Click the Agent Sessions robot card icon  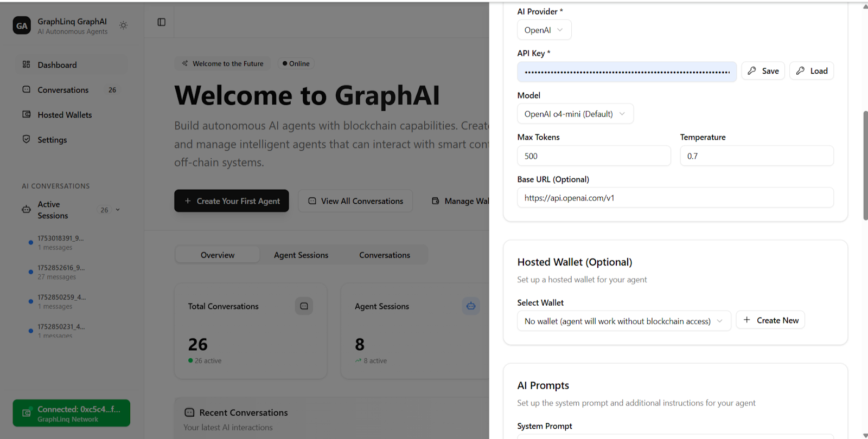click(471, 306)
